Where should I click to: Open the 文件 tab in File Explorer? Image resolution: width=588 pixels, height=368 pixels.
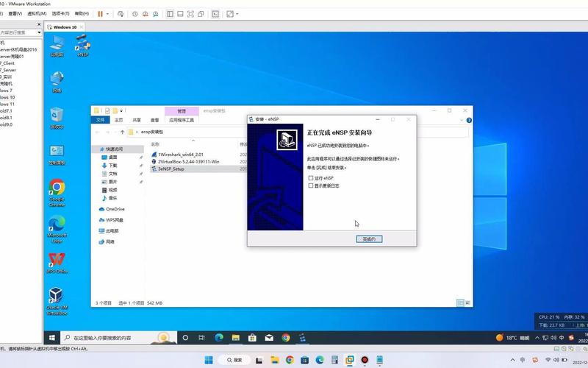click(100, 120)
